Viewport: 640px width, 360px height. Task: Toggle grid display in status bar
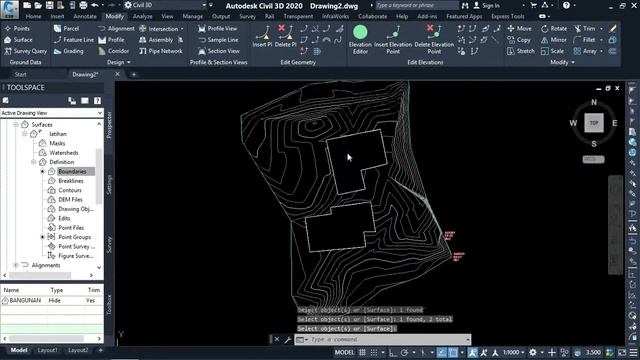click(x=362, y=352)
